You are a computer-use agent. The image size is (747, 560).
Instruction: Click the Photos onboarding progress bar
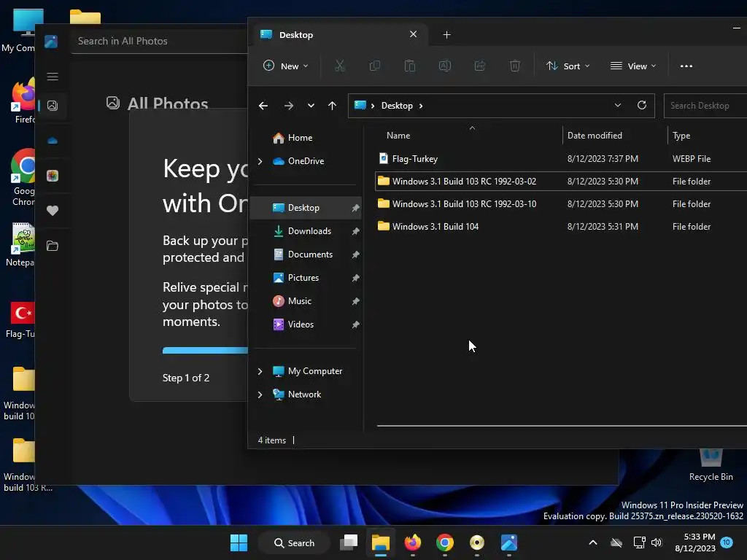click(205, 351)
